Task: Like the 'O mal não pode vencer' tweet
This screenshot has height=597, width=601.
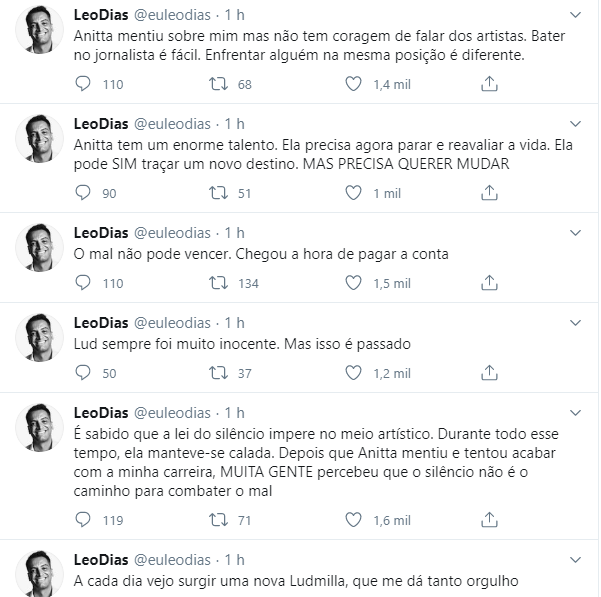Action: (353, 283)
